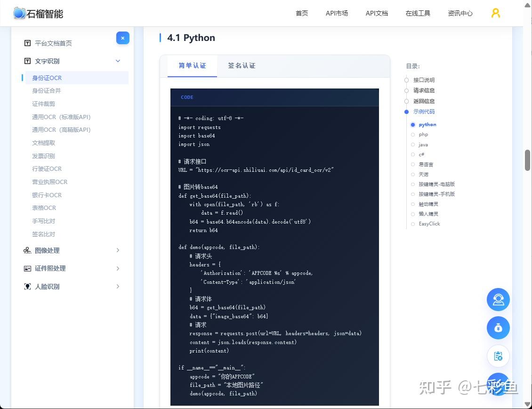This screenshot has height=409, width=532.
Task: Select the 触动精灵 entry in table of contents
Action: pos(428,204)
